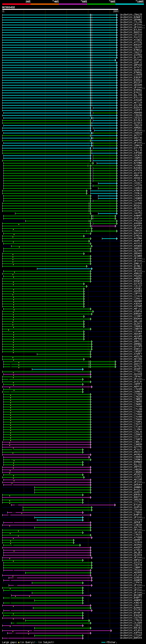The height and width of the screenshot is (644, 146).
Task: Select hit UniRef100_B7G1R1
Action: pyautogui.click(x=131, y=505)
